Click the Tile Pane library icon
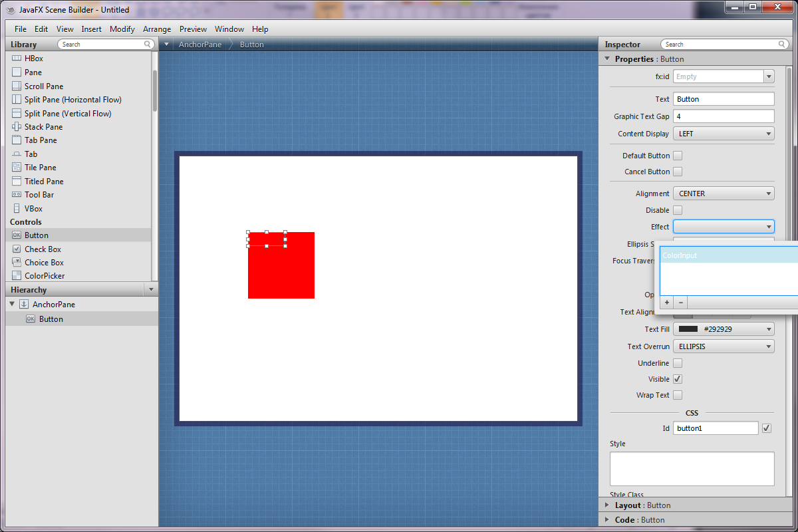 [x=17, y=168]
